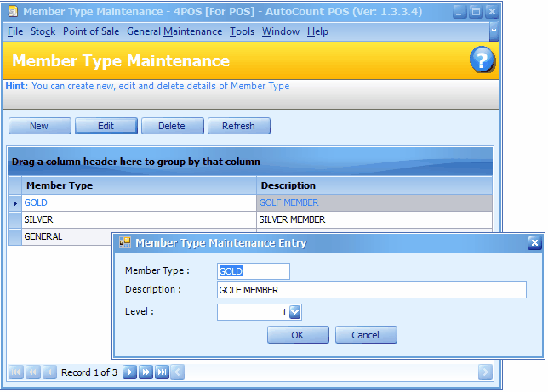Close the Member Type Maintenance Entry dialog
This screenshot has height=392, width=548.
(534, 242)
